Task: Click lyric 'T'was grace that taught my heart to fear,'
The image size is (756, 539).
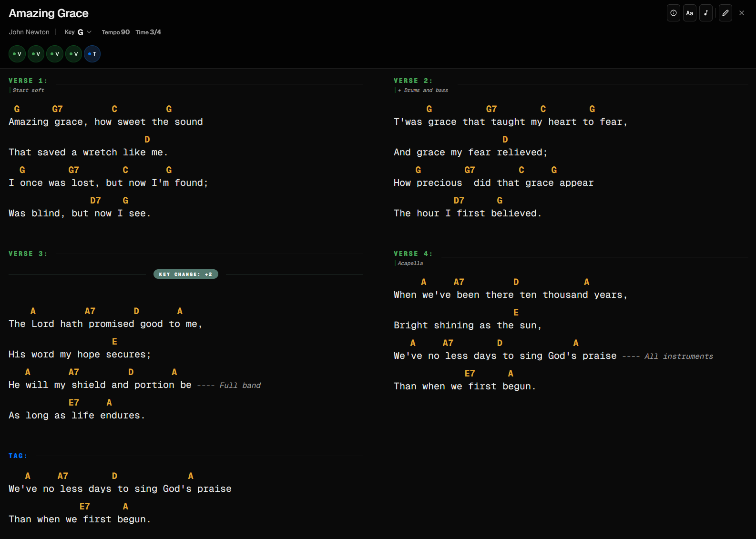Action: 511,122
